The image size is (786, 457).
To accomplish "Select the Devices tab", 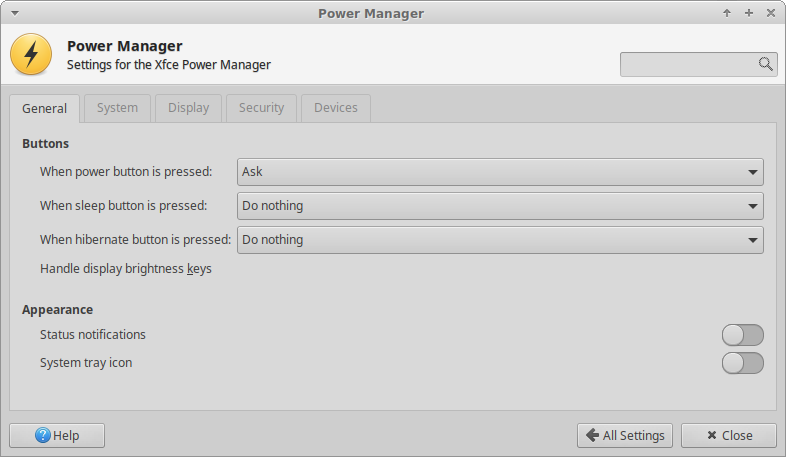I will point(335,108).
